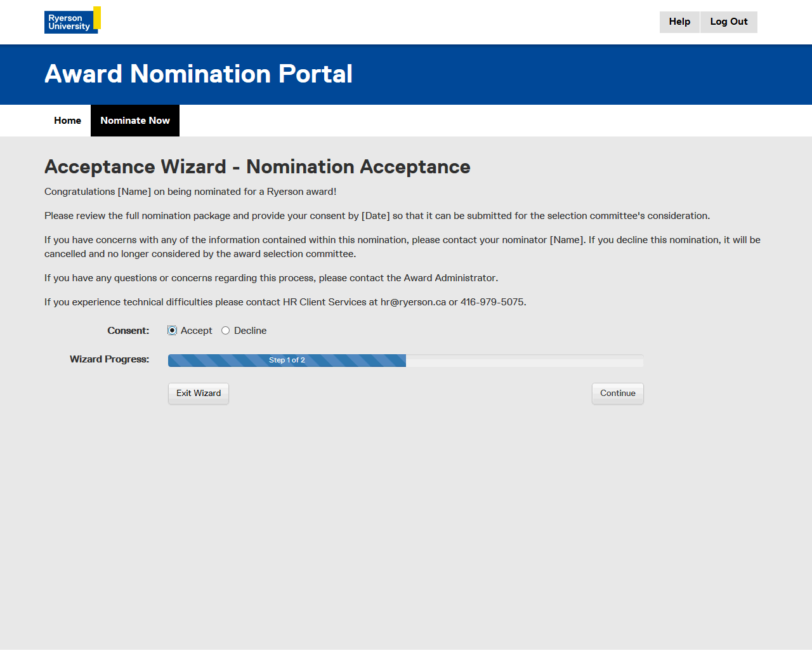Log Out of the portal
Screen dimensions: 812x650
point(728,22)
